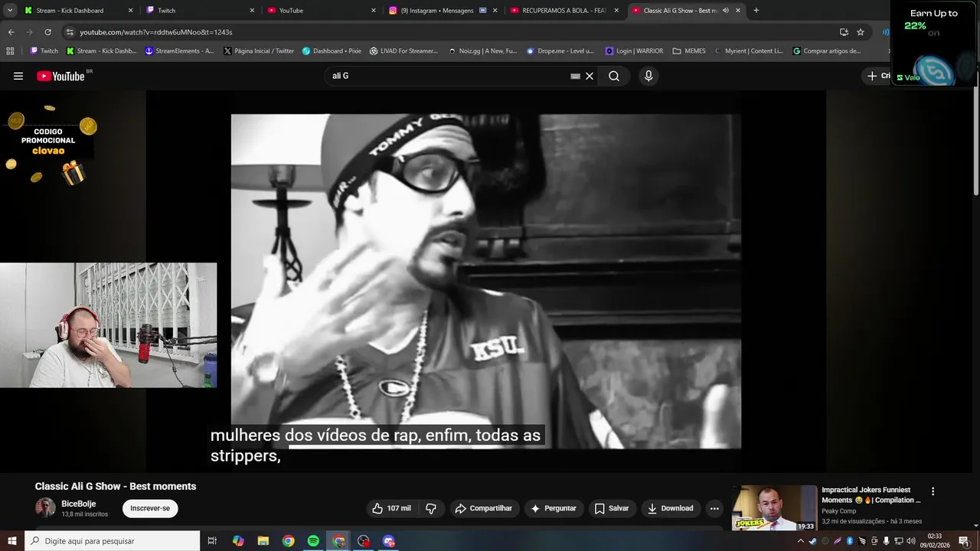Open File Explorer from the taskbar

tap(263, 541)
